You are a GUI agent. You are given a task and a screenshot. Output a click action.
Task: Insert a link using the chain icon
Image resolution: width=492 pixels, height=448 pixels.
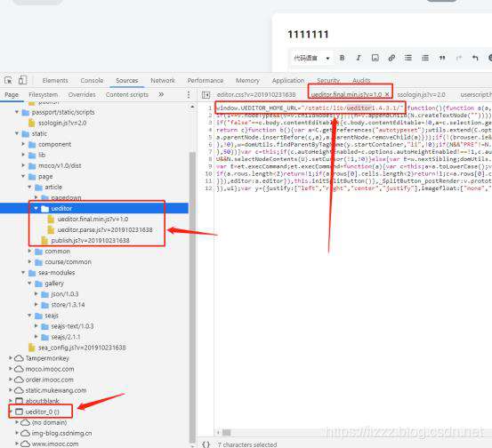pos(391,58)
